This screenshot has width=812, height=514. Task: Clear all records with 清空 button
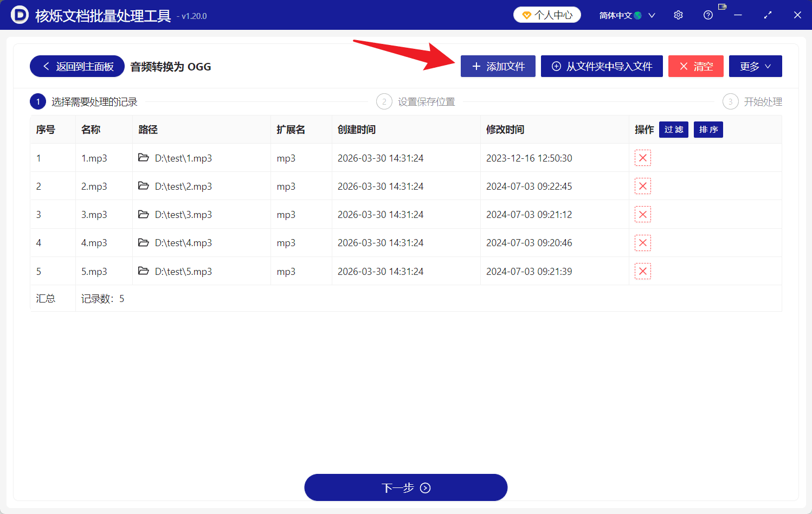pyautogui.click(x=695, y=66)
